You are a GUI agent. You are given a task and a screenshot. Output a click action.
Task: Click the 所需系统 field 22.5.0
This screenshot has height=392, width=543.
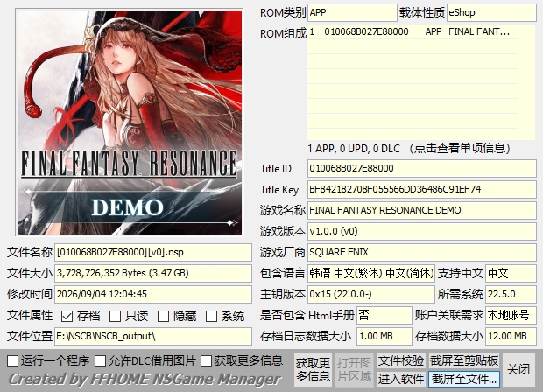coord(511,294)
